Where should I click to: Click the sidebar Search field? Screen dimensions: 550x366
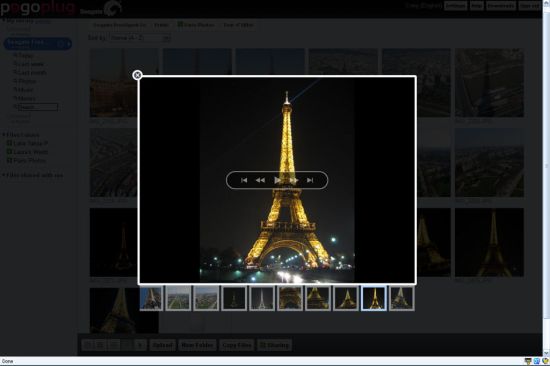(38, 107)
